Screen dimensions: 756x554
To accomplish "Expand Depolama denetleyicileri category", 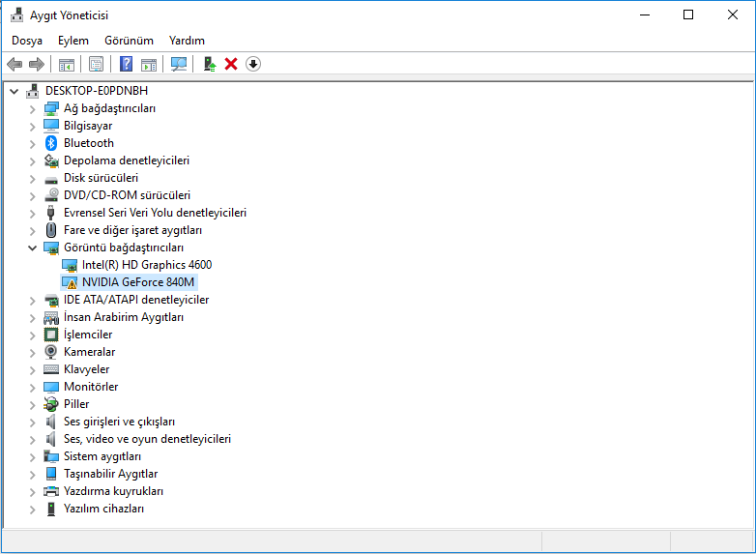I will 32,161.
